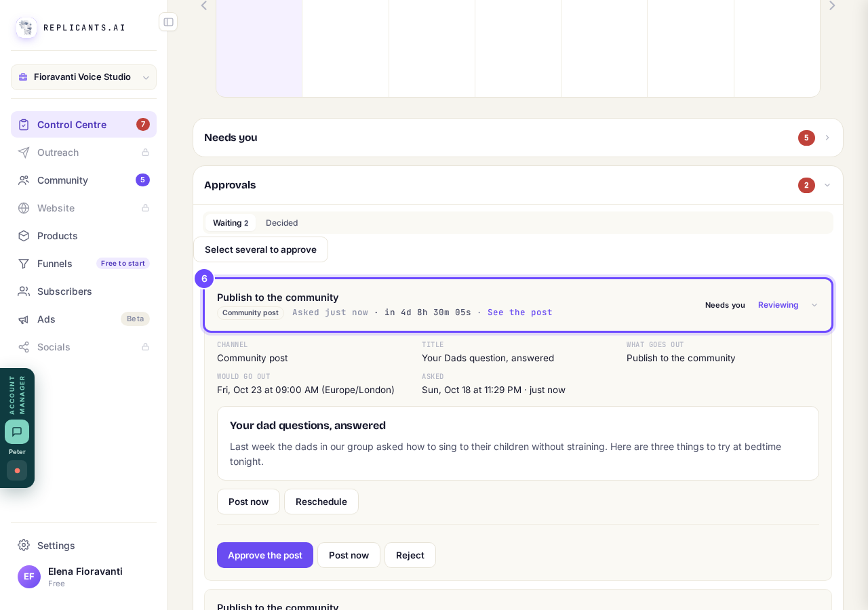Open Elena Fioravanti profile avatar
868x610 pixels.
pos(29,577)
